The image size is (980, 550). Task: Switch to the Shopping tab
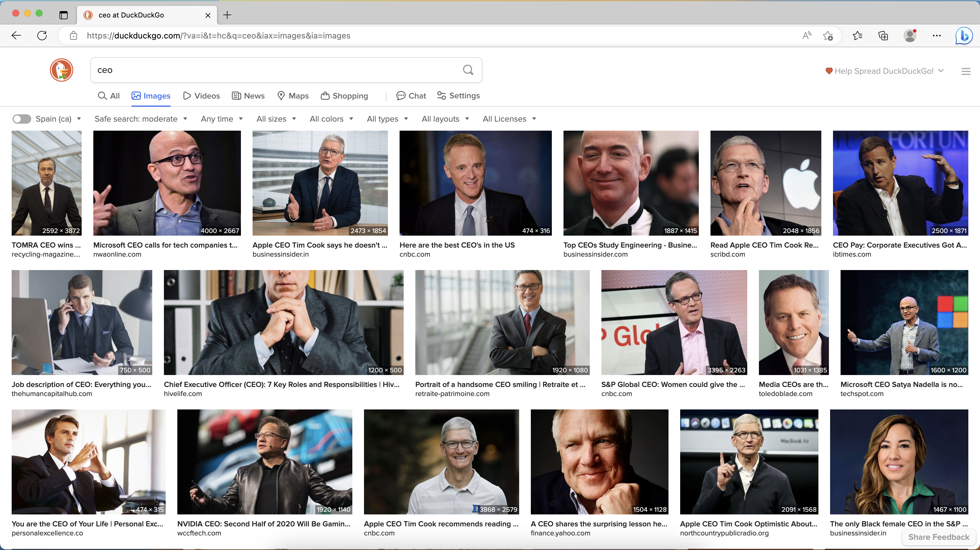[x=344, y=96]
